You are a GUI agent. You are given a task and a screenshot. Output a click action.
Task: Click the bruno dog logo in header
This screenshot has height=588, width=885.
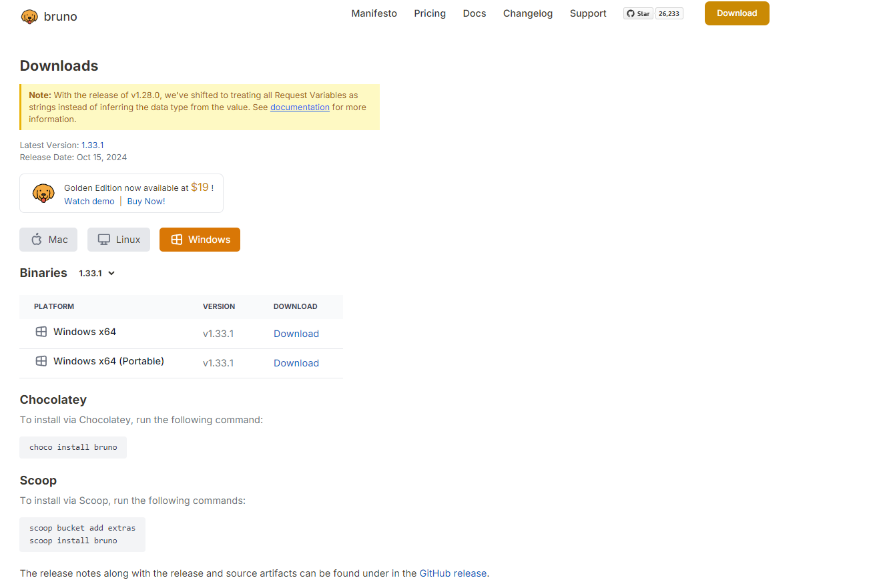[29, 17]
